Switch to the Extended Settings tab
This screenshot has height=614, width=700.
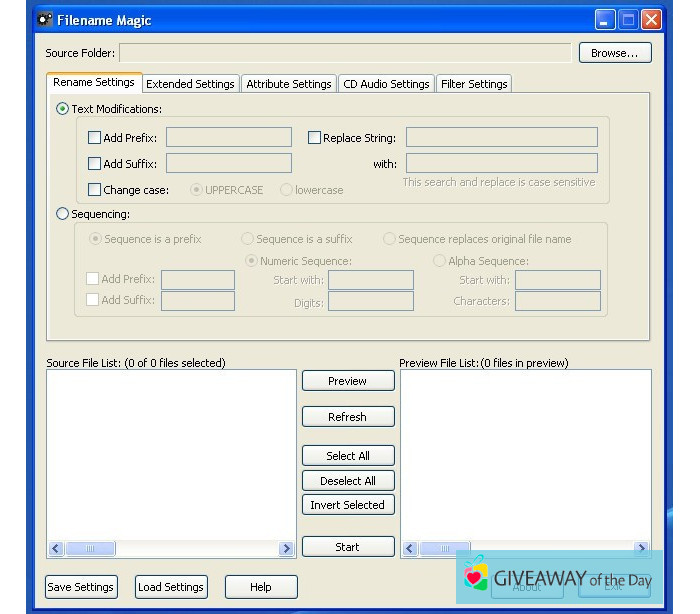pos(190,84)
